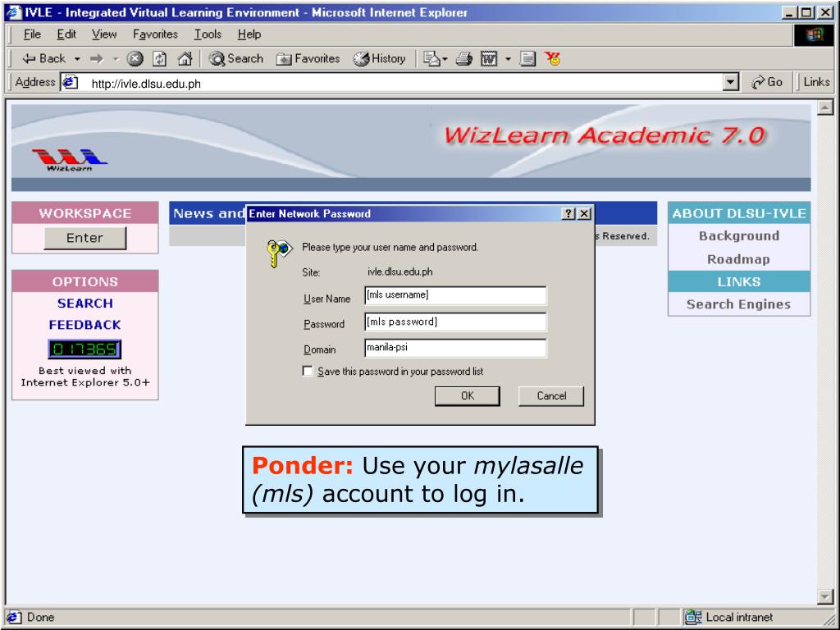Open the SEARCH link under Options
Screen dimensions: 840x630
coord(85,304)
